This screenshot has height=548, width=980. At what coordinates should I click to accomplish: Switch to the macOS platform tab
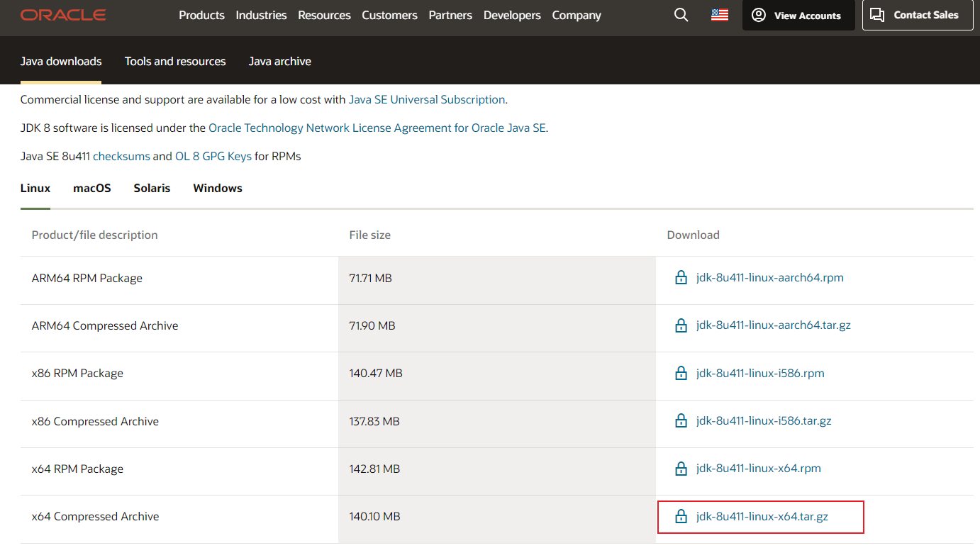[92, 188]
